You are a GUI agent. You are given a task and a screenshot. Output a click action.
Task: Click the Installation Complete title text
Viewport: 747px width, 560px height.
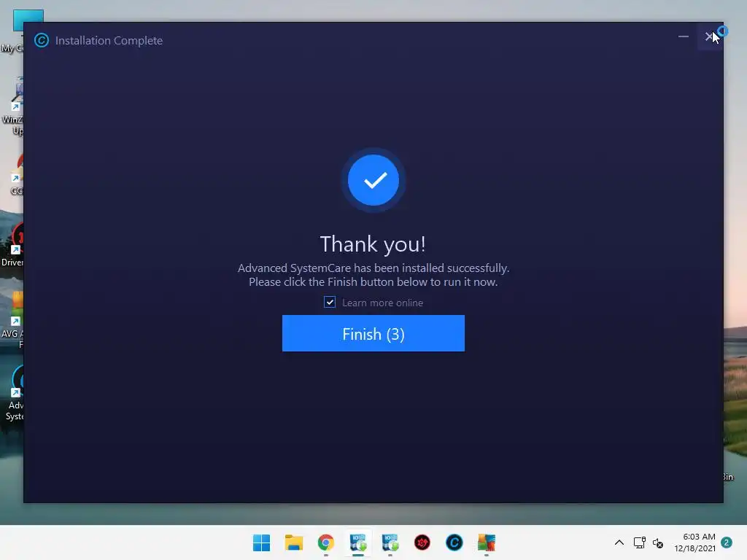coord(109,41)
